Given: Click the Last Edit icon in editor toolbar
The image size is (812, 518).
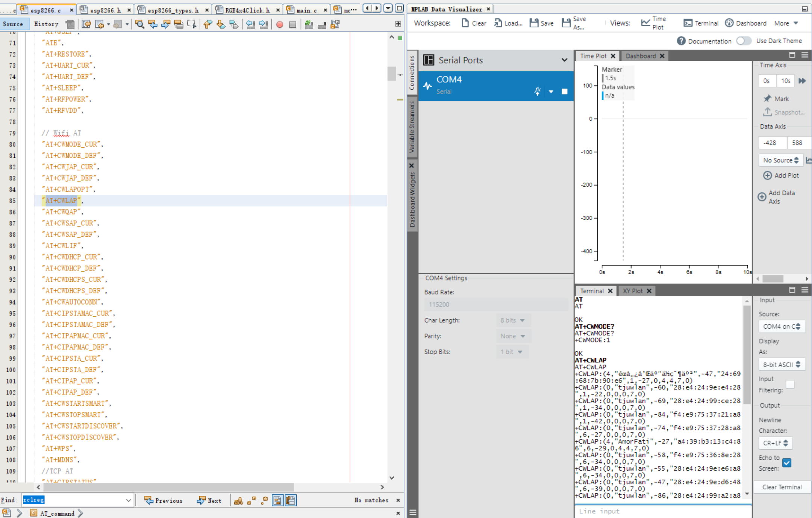Looking at the screenshot, I should tap(86, 24).
